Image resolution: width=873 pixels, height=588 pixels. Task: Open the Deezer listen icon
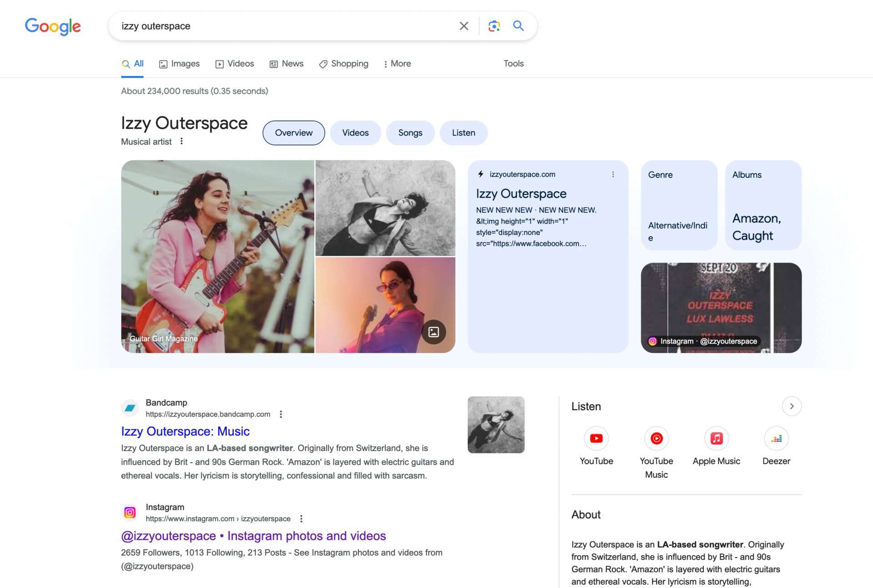pyautogui.click(x=776, y=439)
